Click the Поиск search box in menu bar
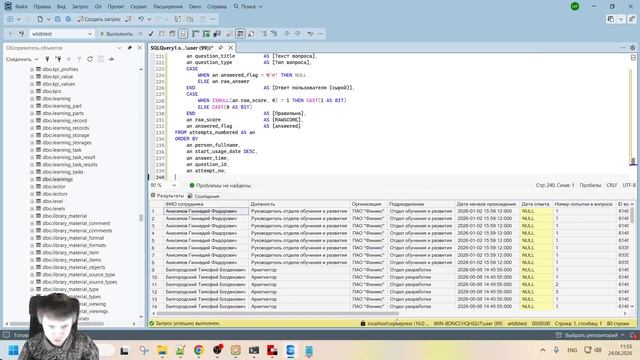640x360 pixels. coord(248,7)
